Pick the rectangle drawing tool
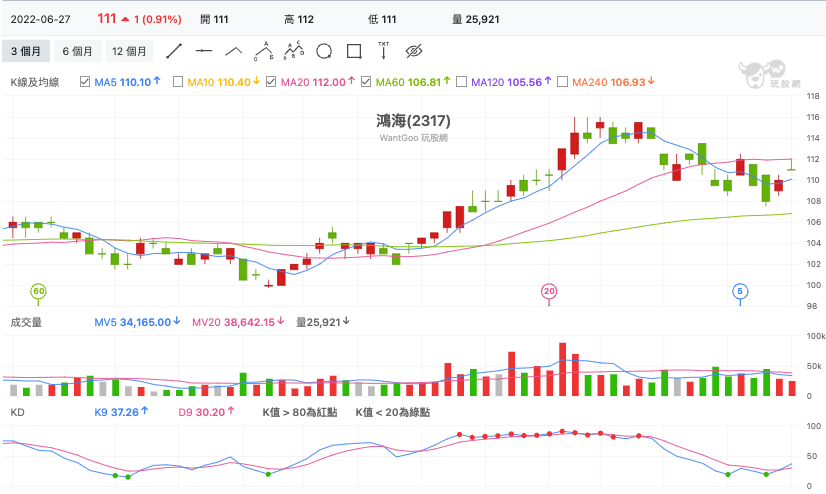Image resolution: width=826 pixels, height=494 pixels. click(x=354, y=51)
